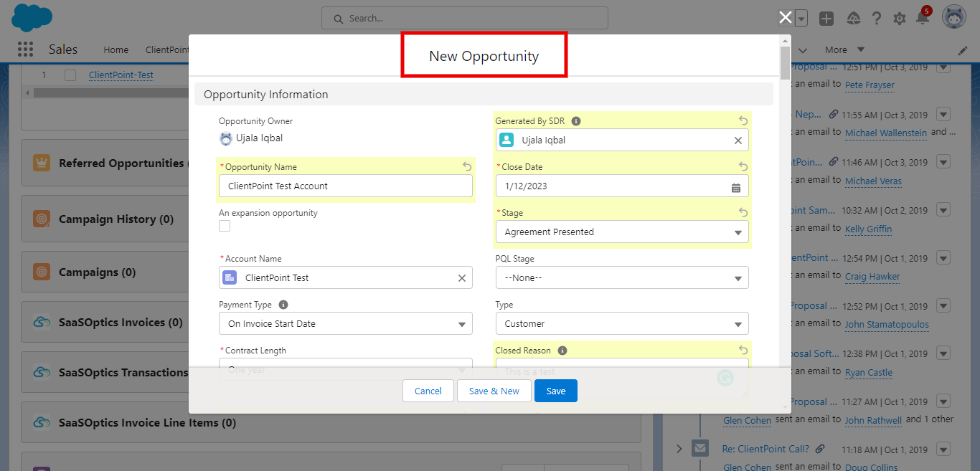Open the Stage dropdown

(621, 232)
